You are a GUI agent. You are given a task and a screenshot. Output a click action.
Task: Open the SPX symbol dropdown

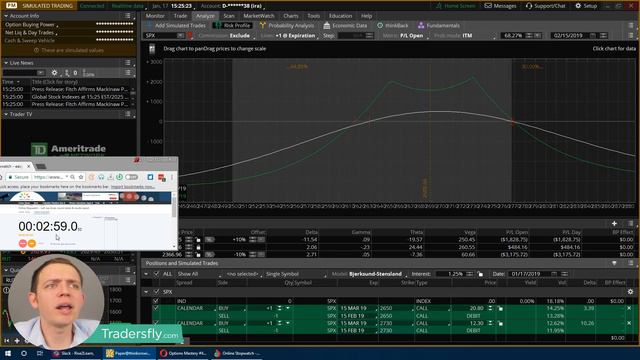[180, 36]
